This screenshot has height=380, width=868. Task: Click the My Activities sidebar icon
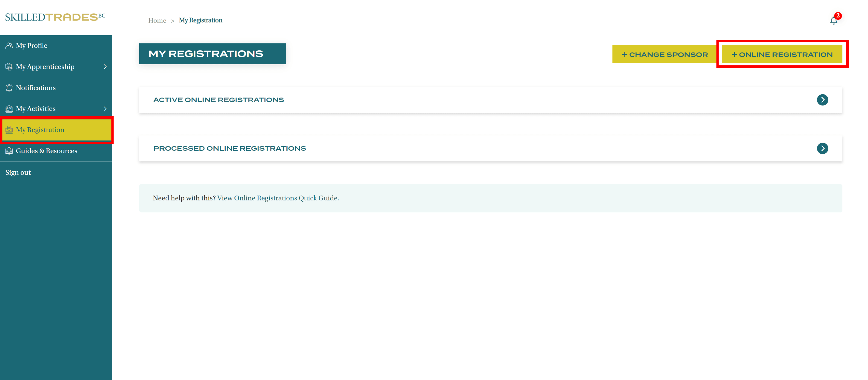tap(9, 109)
